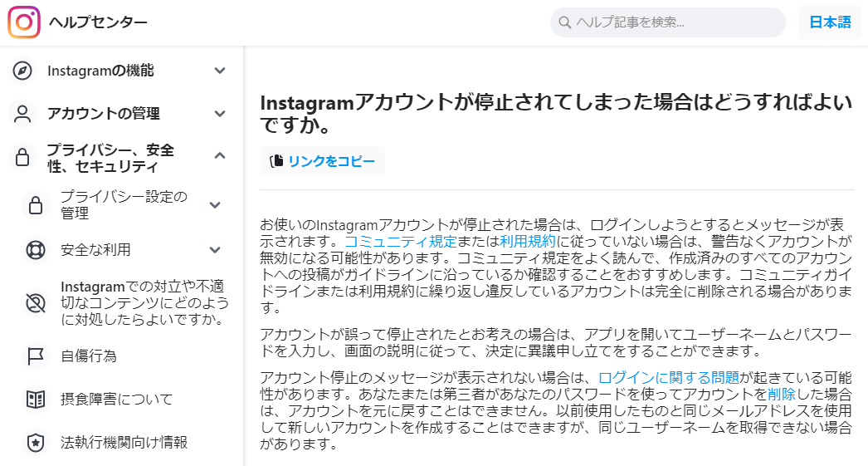The height and width of the screenshot is (466, 868).
Task: Click the book icon beside 摂食障害について
Action: pyautogui.click(x=36, y=400)
